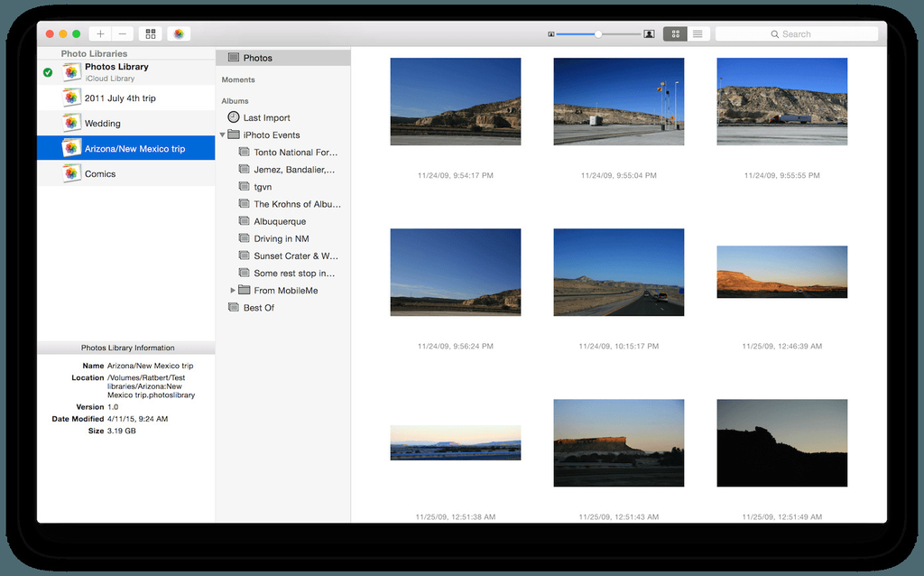Viewport: 924px width, 576px height.
Task: Enable grid view mode
Action: pos(675,33)
